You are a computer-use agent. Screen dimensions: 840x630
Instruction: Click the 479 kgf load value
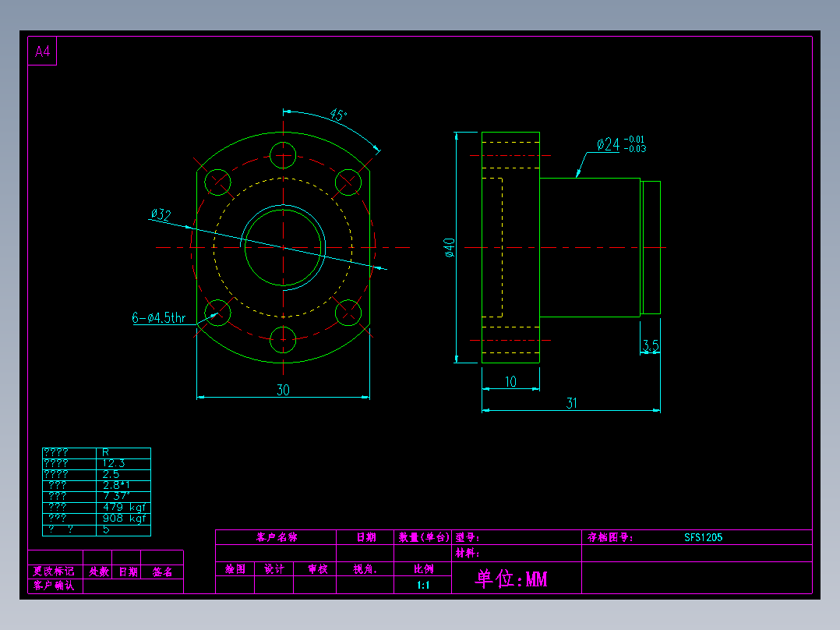[x=125, y=508]
